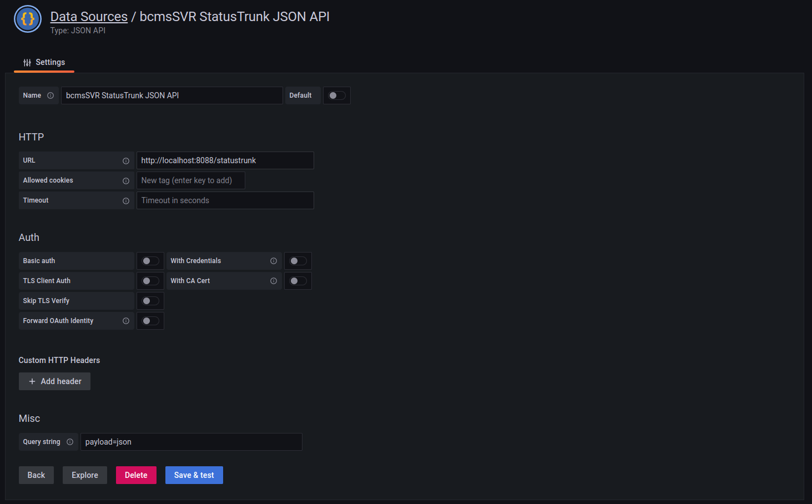Click into the Timeout in seconds field
The height and width of the screenshot is (504, 812).
tap(225, 200)
